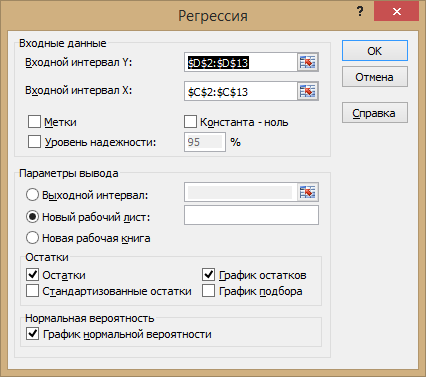426x377 pixels.
Task: Check Стандартизованные остатки option
Action: coord(32,291)
